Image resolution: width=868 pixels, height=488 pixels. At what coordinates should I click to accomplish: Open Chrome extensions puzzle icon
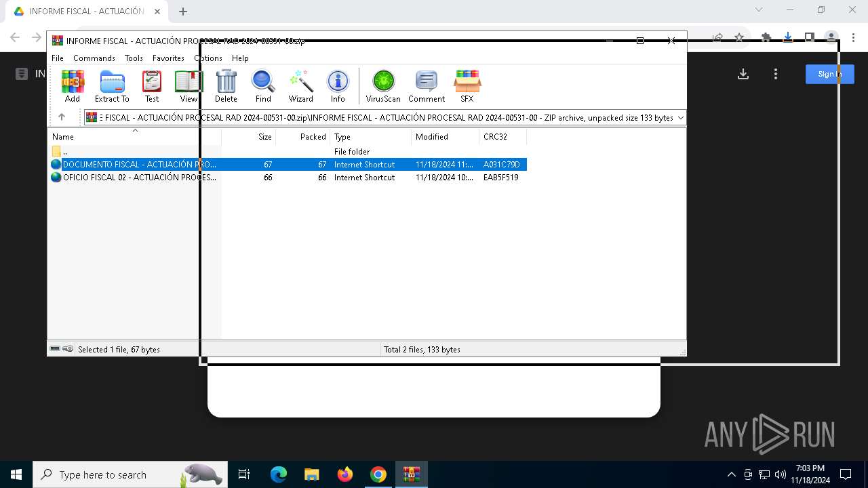point(766,38)
